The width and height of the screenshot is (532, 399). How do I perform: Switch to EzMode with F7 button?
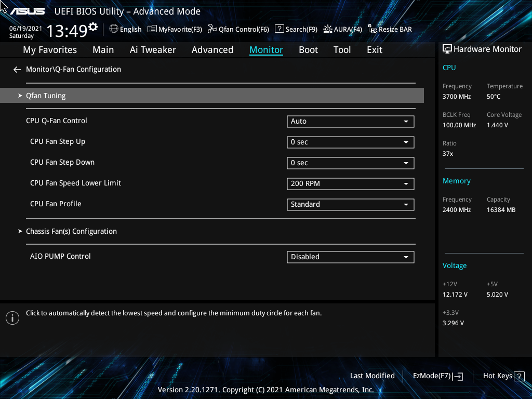tap(437, 376)
